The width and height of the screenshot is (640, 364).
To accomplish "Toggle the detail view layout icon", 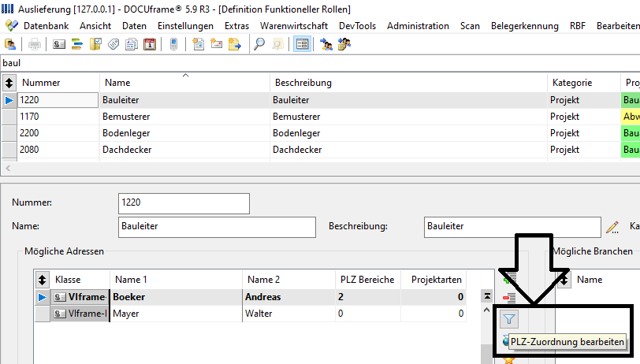I will point(302,44).
